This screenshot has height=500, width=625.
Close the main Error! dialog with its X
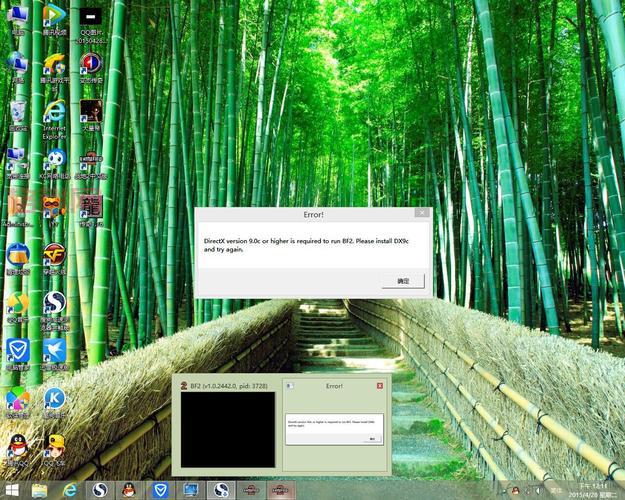[422, 213]
